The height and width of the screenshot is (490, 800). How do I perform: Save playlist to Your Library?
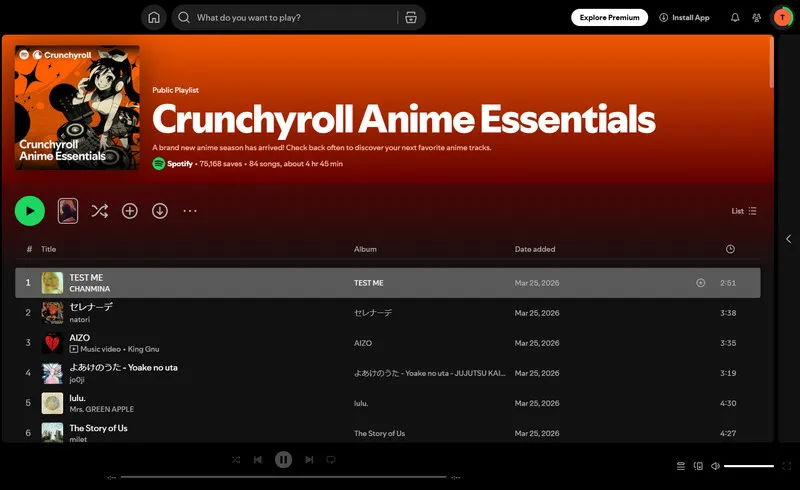pos(130,211)
